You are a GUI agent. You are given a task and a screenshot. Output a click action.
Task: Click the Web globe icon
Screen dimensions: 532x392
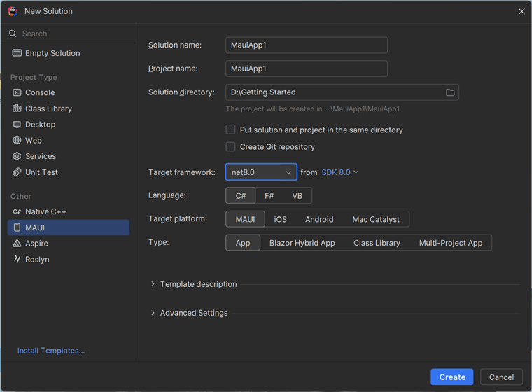tap(17, 140)
